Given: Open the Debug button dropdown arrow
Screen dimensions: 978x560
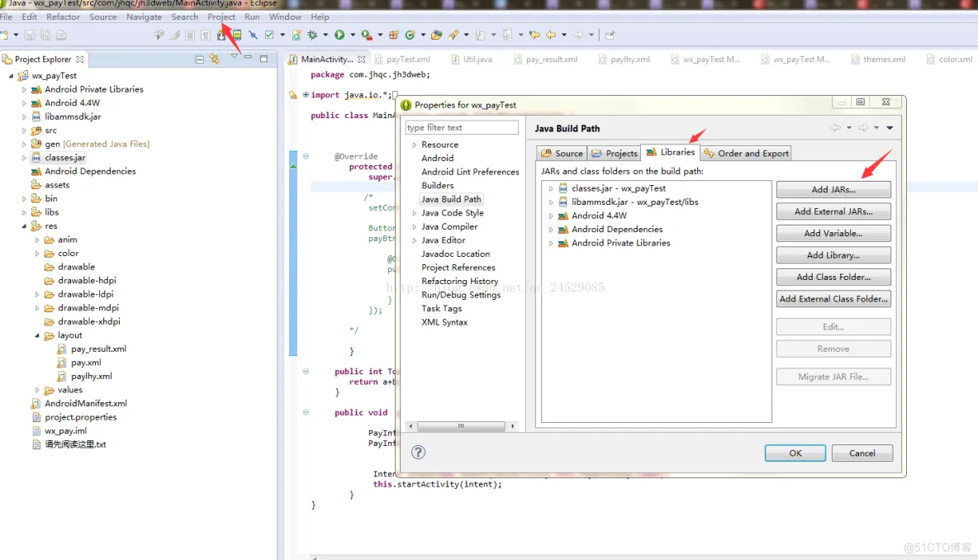Looking at the screenshot, I should tap(325, 35).
